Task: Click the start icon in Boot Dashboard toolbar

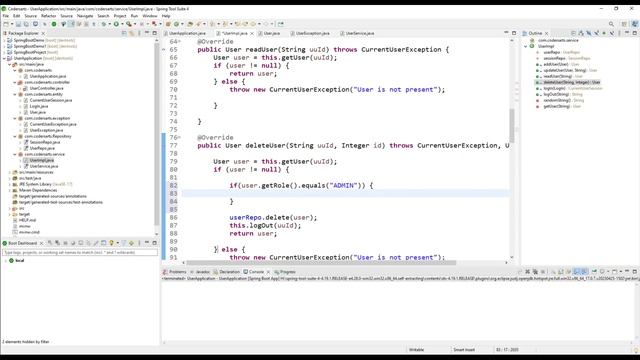Action: pos(50,243)
